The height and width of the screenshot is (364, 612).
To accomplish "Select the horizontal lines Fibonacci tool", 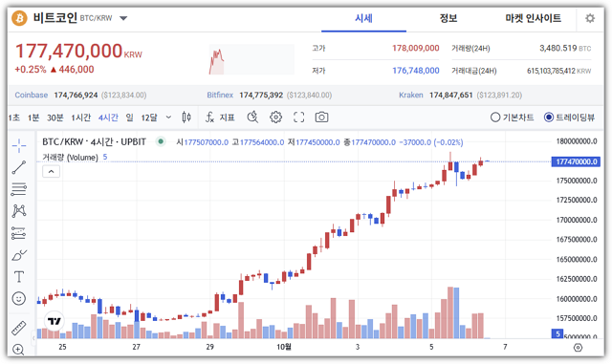I will tap(19, 189).
